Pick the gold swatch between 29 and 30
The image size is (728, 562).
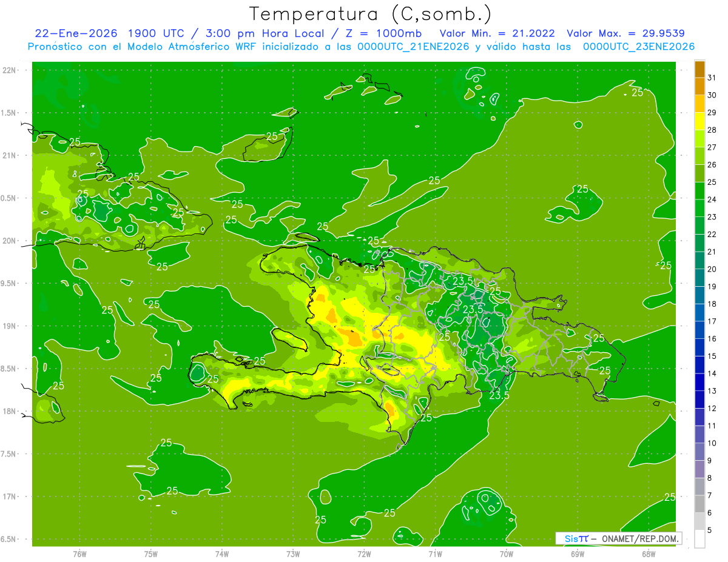[x=699, y=104]
